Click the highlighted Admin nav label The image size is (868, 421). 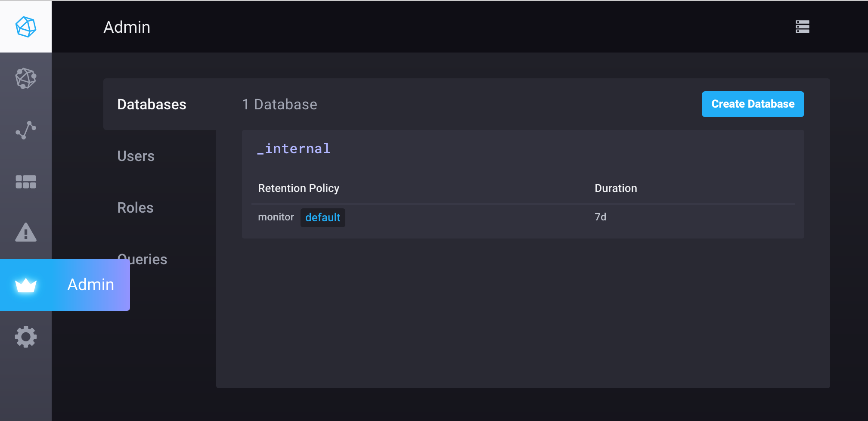coord(90,285)
